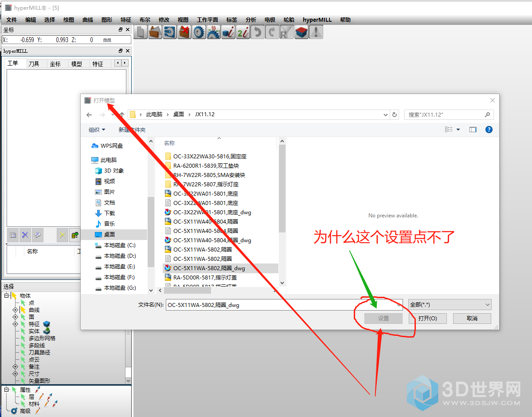Click the red and blue cube icon
The width and height of the screenshot is (532, 417).
[x=301, y=32]
